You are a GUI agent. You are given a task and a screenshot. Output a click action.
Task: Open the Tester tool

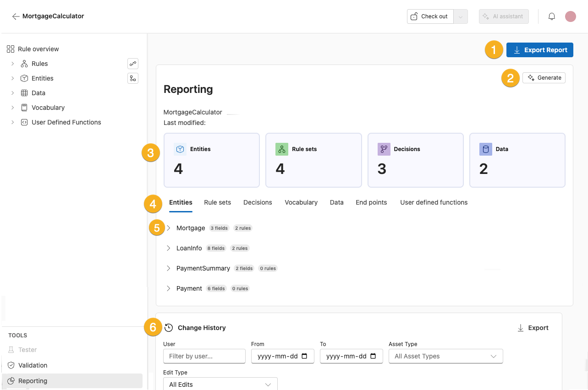pyautogui.click(x=27, y=350)
